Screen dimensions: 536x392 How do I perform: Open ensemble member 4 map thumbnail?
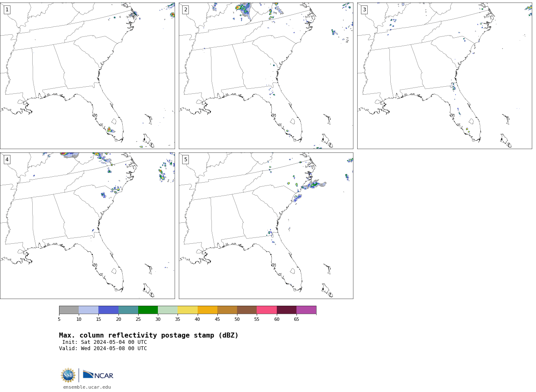pos(88,226)
